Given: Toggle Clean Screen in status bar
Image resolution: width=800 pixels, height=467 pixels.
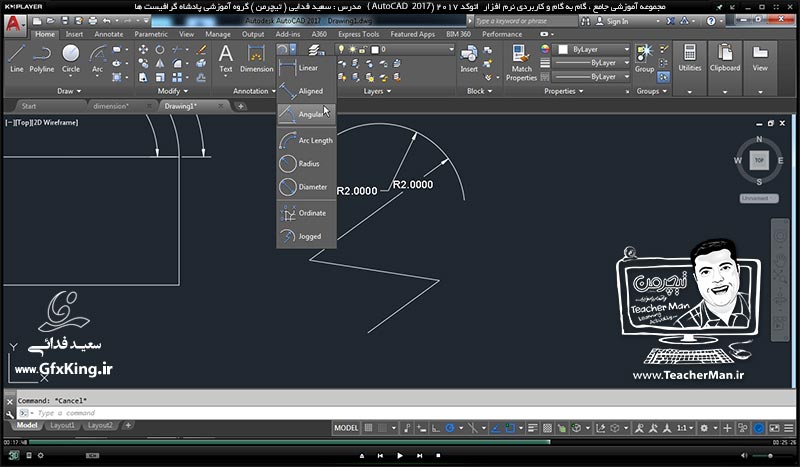Looking at the screenshot, I should [774, 428].
